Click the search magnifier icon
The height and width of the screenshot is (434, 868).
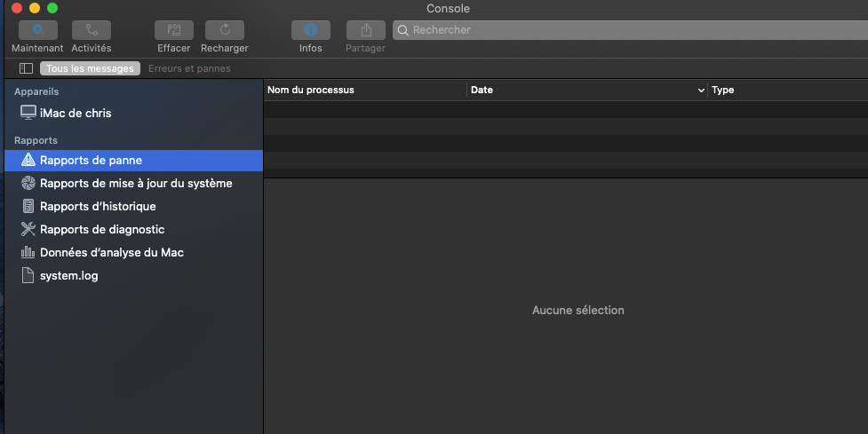403,30
